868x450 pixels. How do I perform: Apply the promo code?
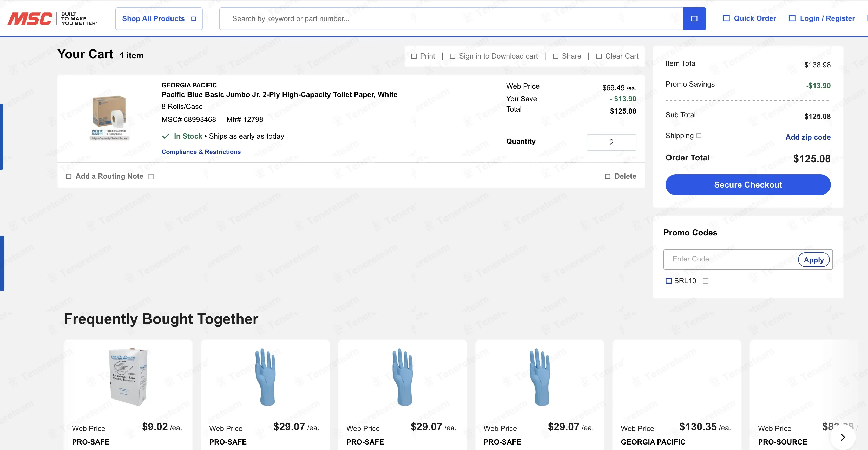pyautogui.click(x=813, y=260)
